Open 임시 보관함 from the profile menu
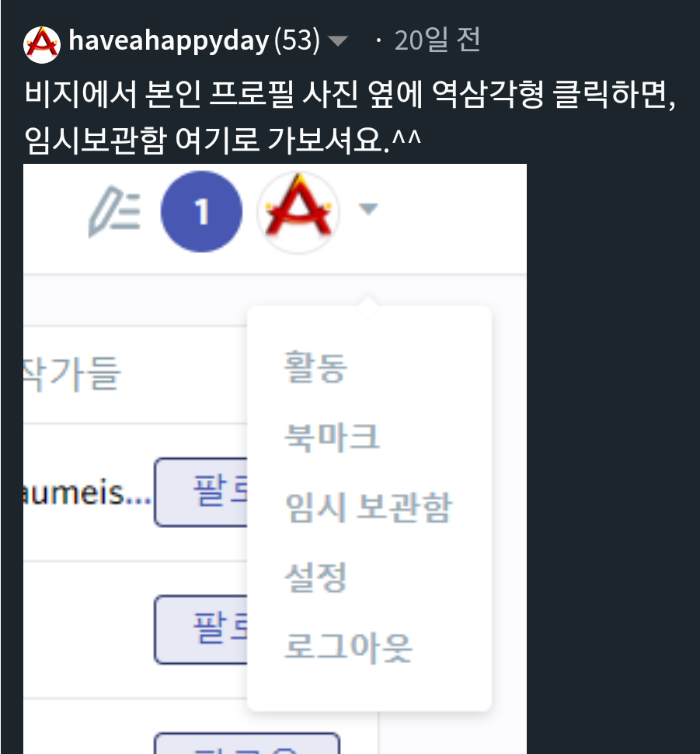Viewport: 700px width, 754px height. point(368,507)
